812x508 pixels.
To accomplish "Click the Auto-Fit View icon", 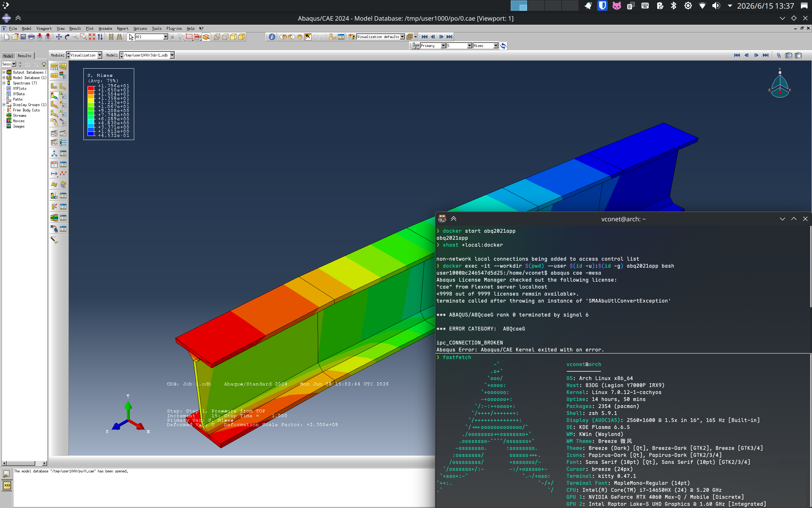I will (x=92, y=37).
